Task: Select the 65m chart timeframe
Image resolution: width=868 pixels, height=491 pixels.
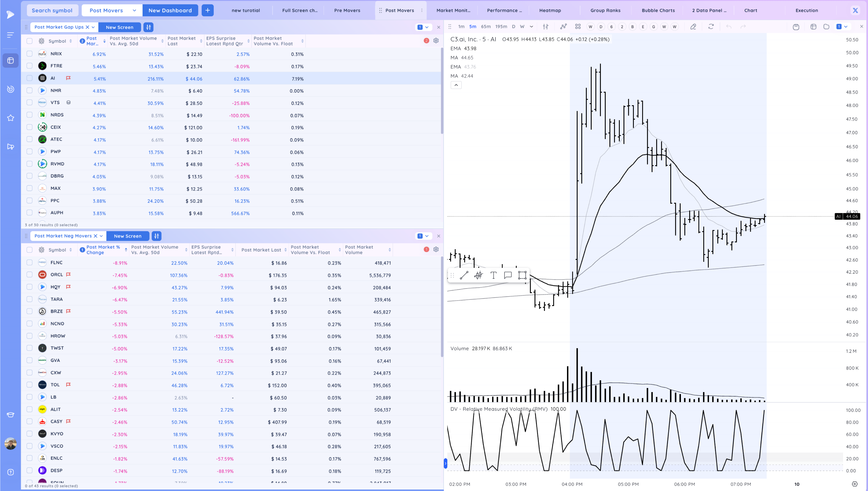Action: [x=486, y=27]
